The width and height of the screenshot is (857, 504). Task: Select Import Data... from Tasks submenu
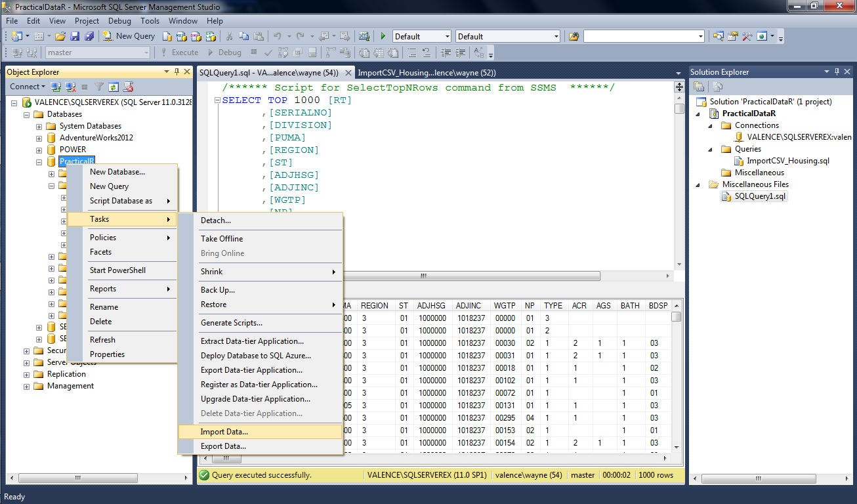pyautogui.click(x=261, y=432)
